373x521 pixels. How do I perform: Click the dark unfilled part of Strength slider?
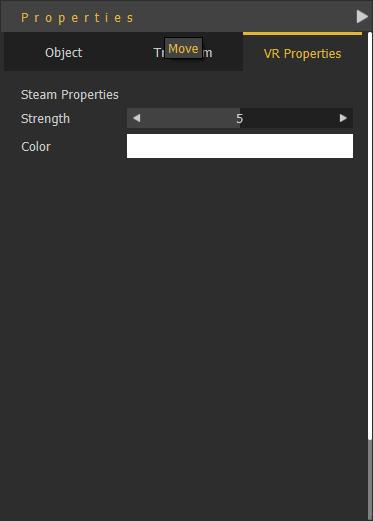289,118
